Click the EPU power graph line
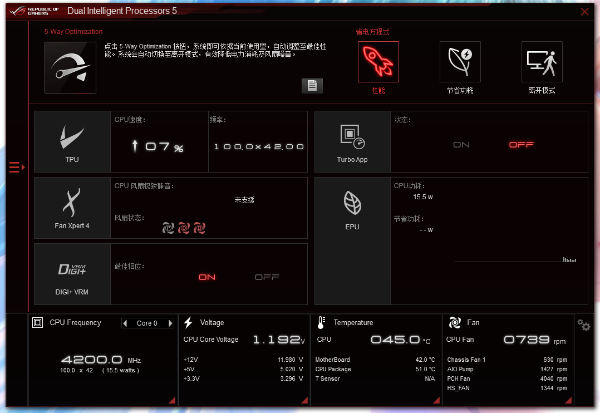Viewport: 600px width, 413px height. [515, 260]
